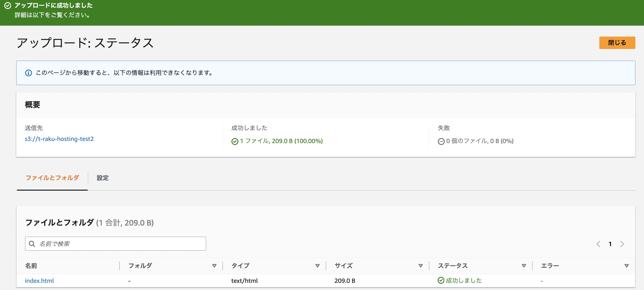Viewport: 644px width, 290px height.
Task: Switch to the 設定 tab
Action: click(x=102, y=178)
